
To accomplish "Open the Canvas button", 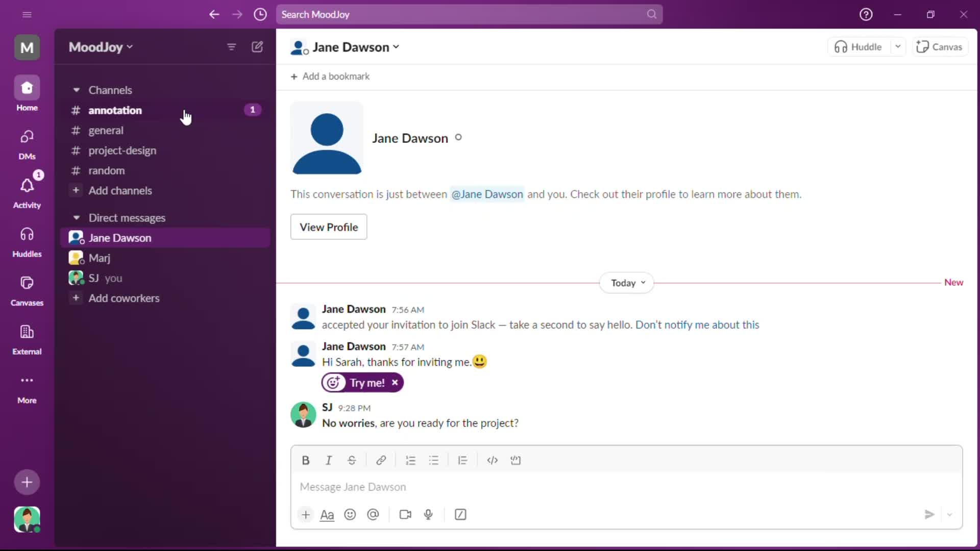I will 940,47.
